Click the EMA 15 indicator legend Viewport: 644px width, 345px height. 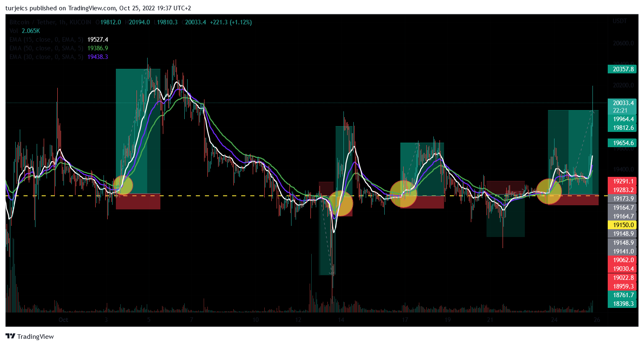59,40
